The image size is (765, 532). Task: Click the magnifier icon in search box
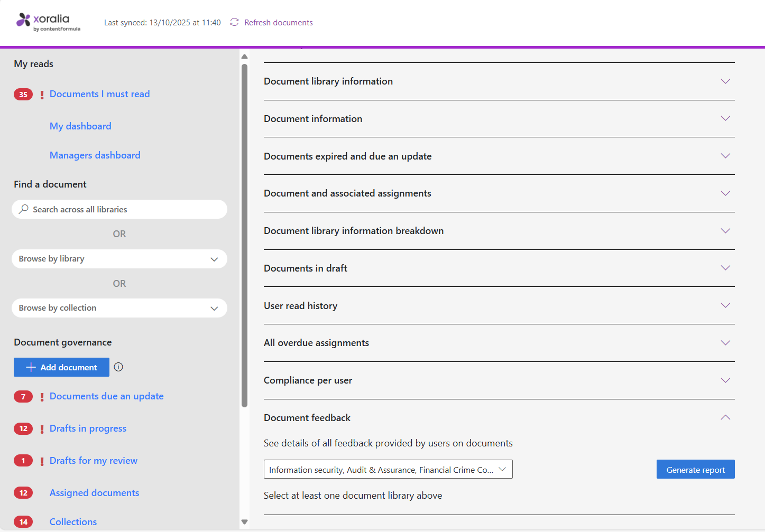tap(24, 209)
